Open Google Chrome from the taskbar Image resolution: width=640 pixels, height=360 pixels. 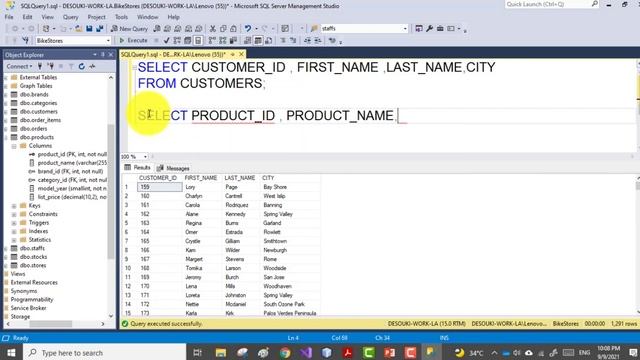285,353
